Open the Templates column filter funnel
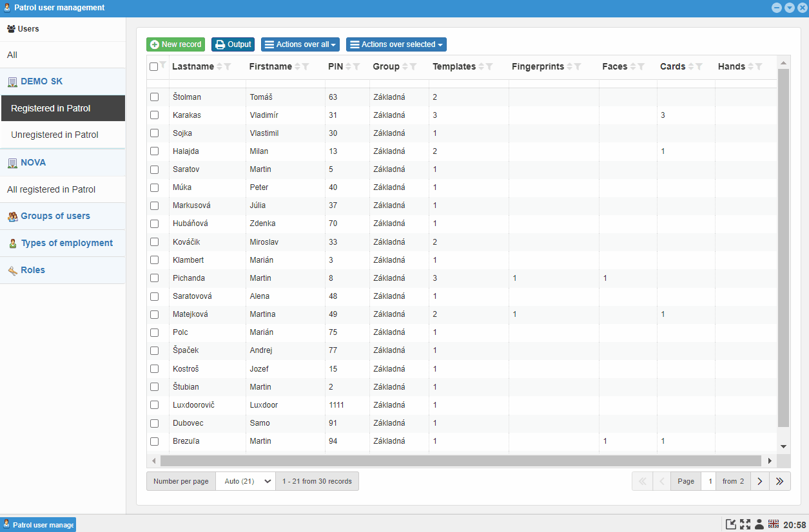 pyautogui.click(x=489, y=66)
